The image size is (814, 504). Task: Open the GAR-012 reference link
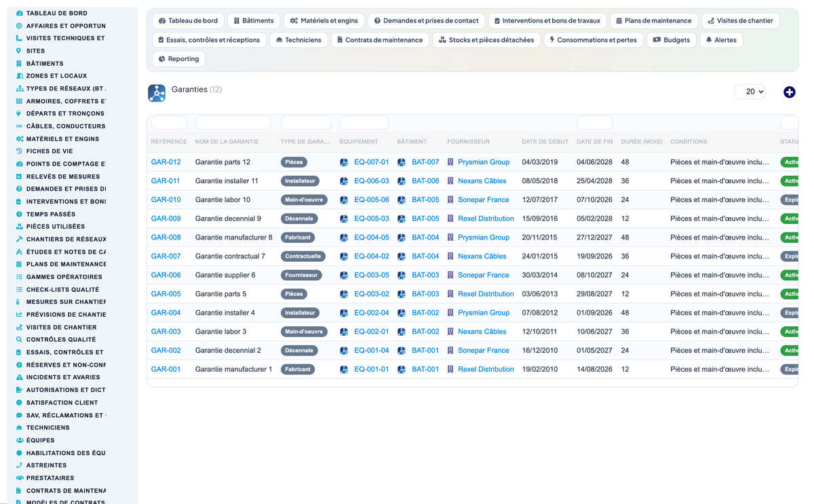point(166,162)
